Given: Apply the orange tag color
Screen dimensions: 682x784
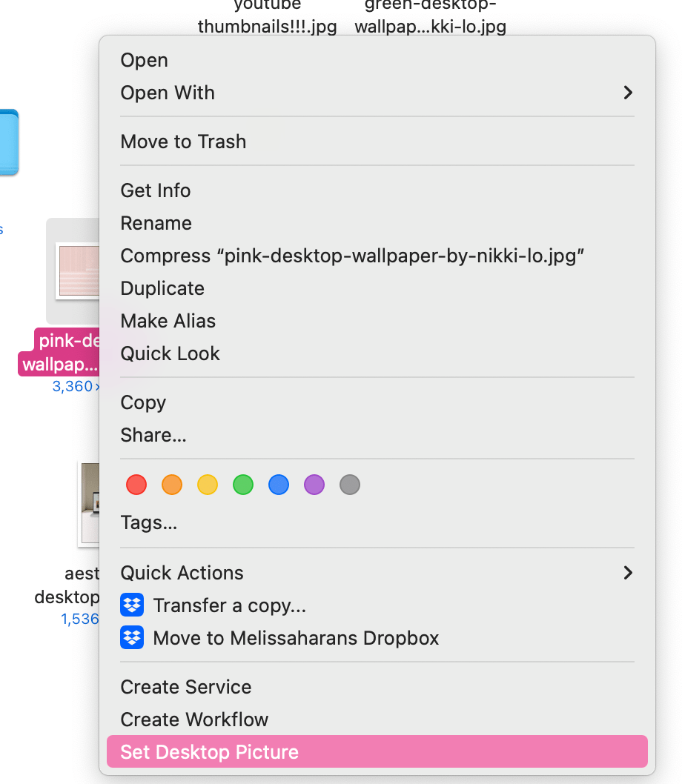Looking at the screenshot, I should tap(172, 485).
